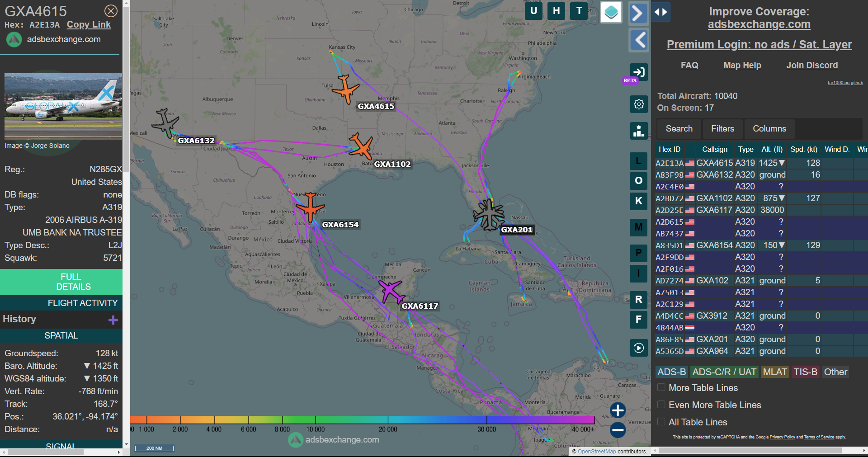Viewport: 868px width, 457px height.
Task: Open the Premium Login link
Action: click(x=759, y=45)
